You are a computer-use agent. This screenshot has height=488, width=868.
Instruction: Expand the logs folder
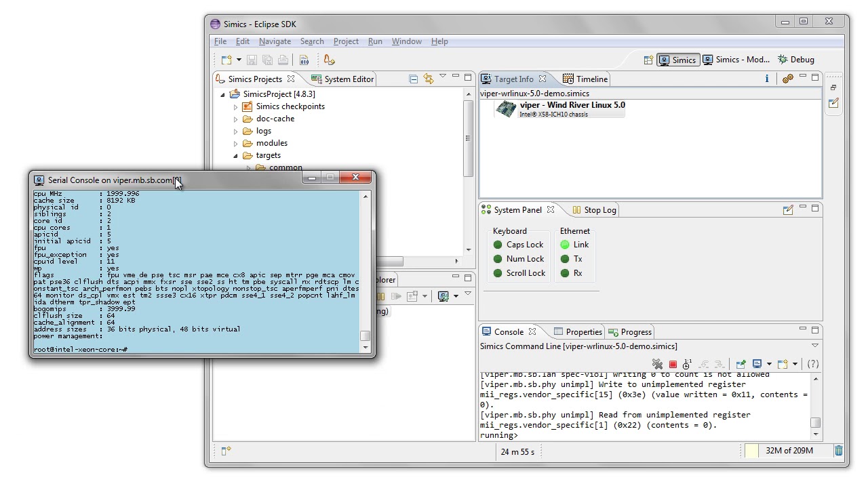pyautogui.click(x=235, y=131)
